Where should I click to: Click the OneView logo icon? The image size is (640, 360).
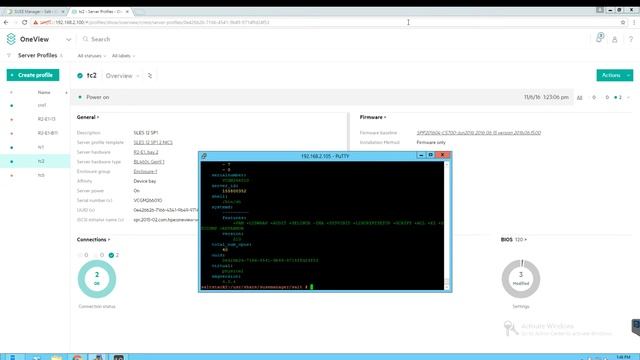(11, 39)
